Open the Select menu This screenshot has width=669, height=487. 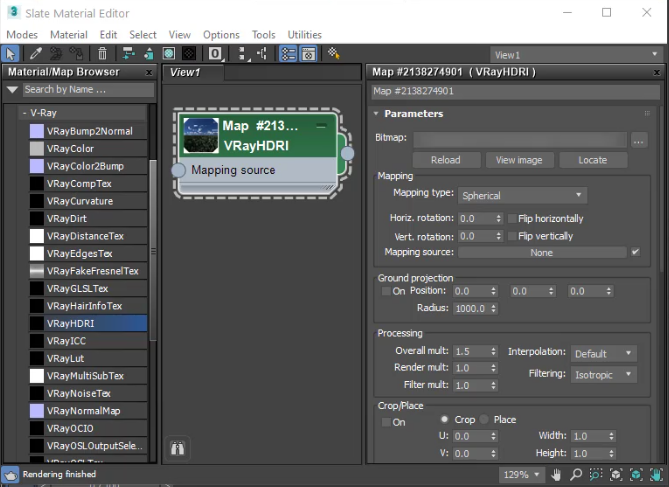click(x=143, y=35)
